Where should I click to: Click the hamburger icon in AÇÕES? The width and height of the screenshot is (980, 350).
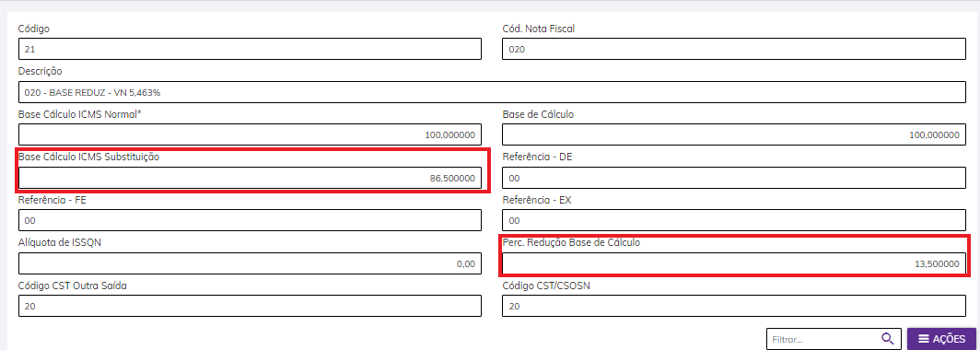coord(923,339)
